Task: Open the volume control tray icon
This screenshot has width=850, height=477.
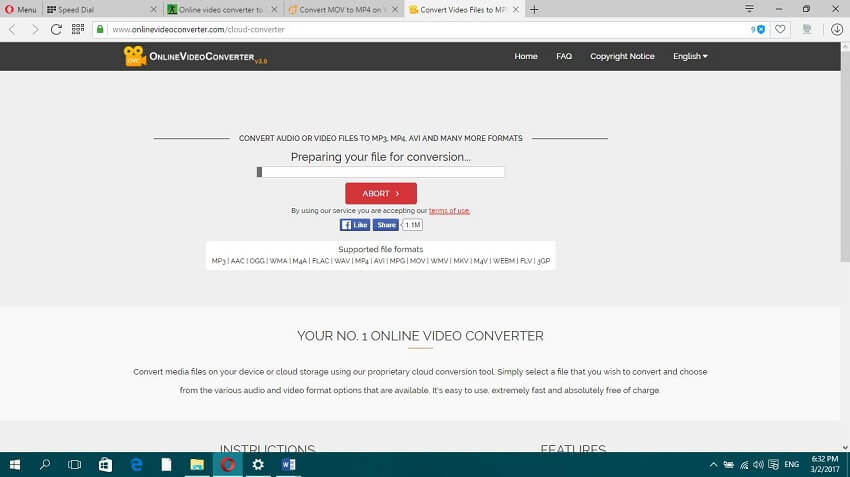Action: coord(758,465)
